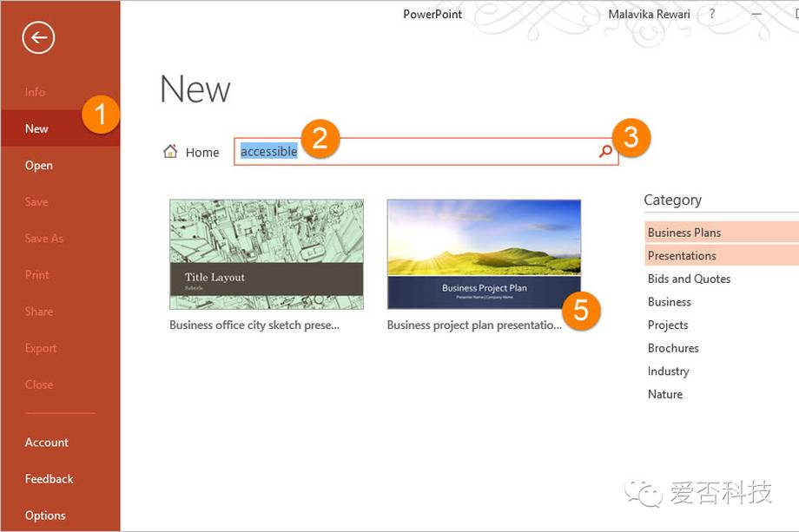Open the Account page
This screenshot has height=532, width=799.
point(46,443)
